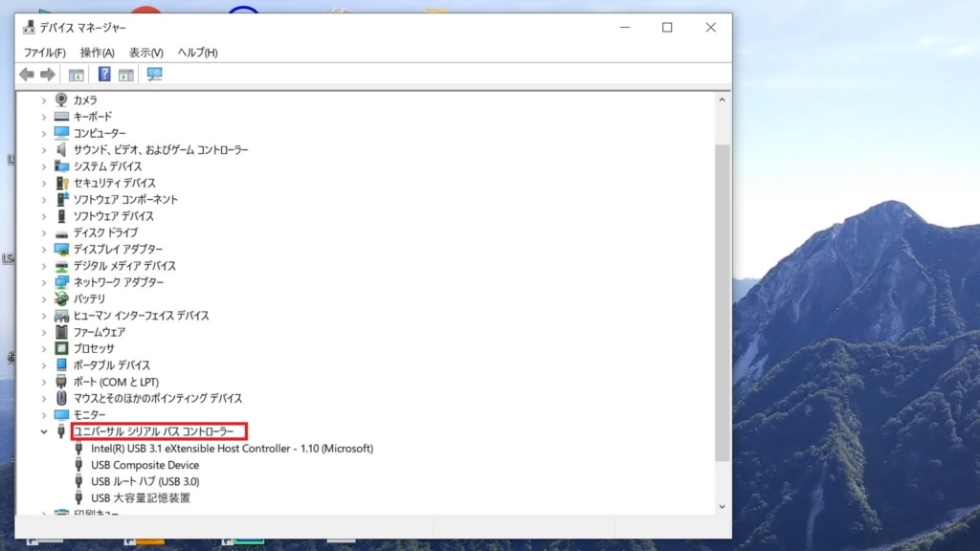The image size is (980, 551).
Task: Click the battery (バッテリ) category icon
Action: click(x=62, y=298)
